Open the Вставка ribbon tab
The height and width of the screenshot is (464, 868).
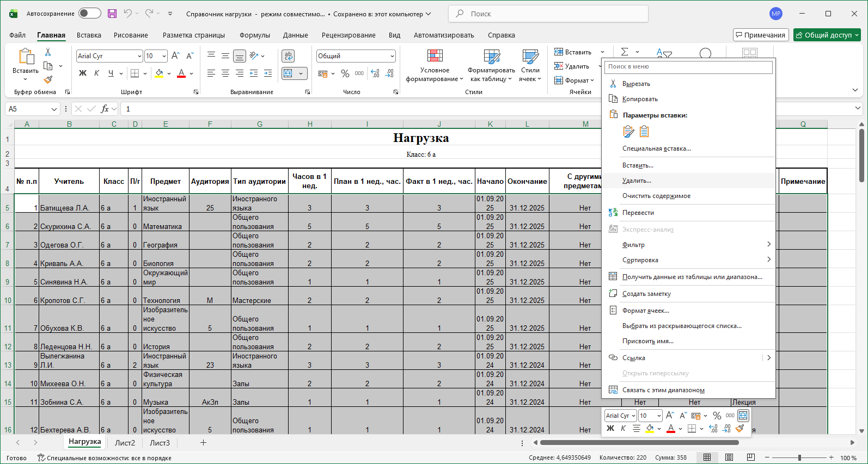pos(89,35)
